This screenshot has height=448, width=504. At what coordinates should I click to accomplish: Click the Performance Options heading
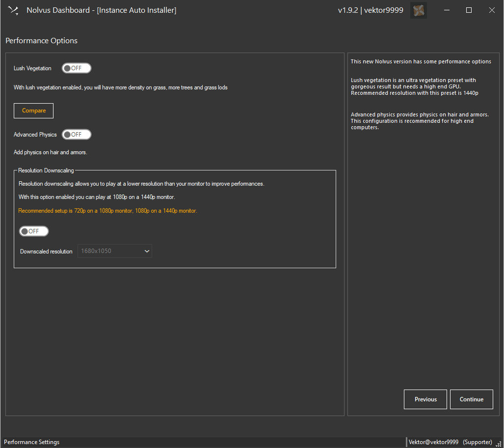point(41,41)
